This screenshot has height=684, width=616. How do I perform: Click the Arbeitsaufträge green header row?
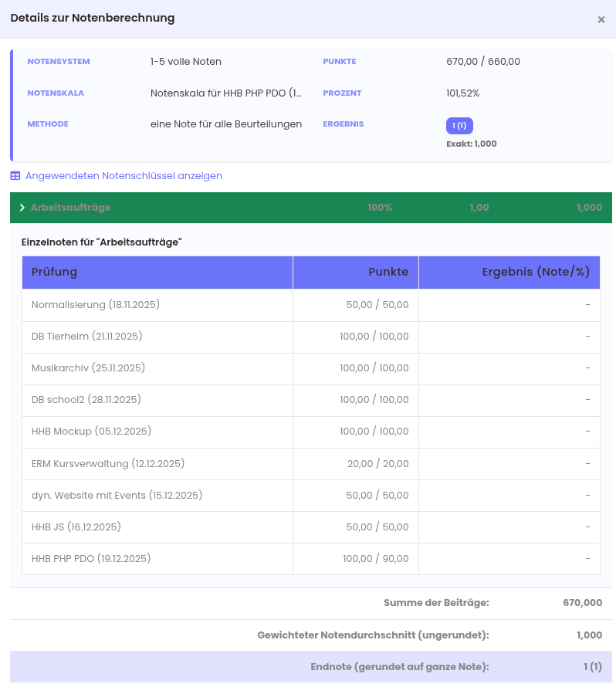tap(310, 208)
